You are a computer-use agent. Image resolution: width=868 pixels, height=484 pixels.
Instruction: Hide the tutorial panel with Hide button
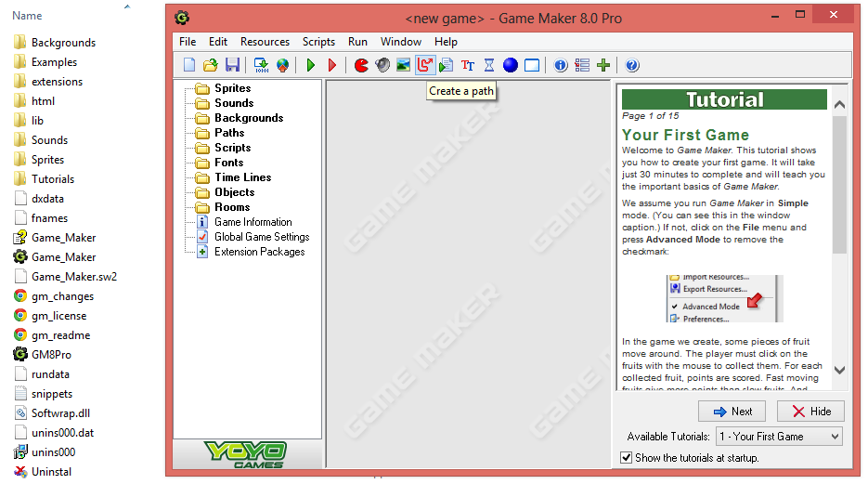tap(811, 412)
